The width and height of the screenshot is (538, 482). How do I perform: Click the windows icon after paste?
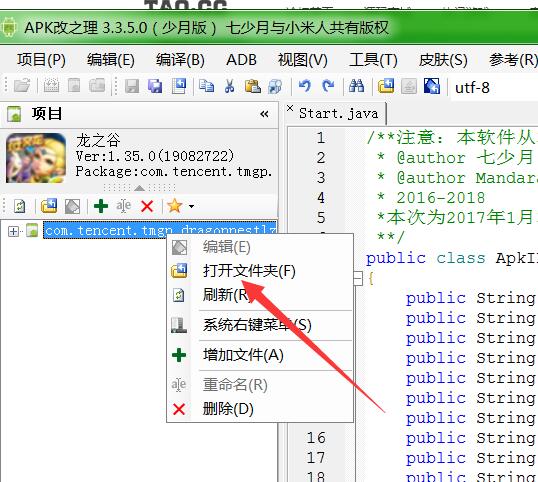[276, 86]
